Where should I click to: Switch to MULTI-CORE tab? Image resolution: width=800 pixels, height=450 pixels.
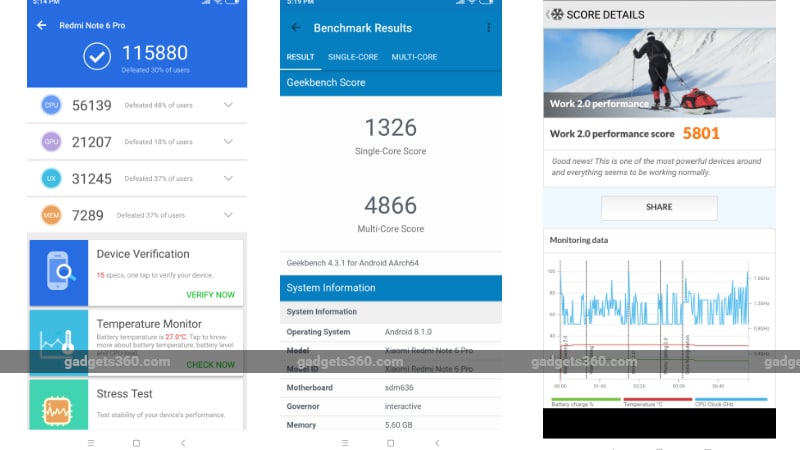click(414, 57)
